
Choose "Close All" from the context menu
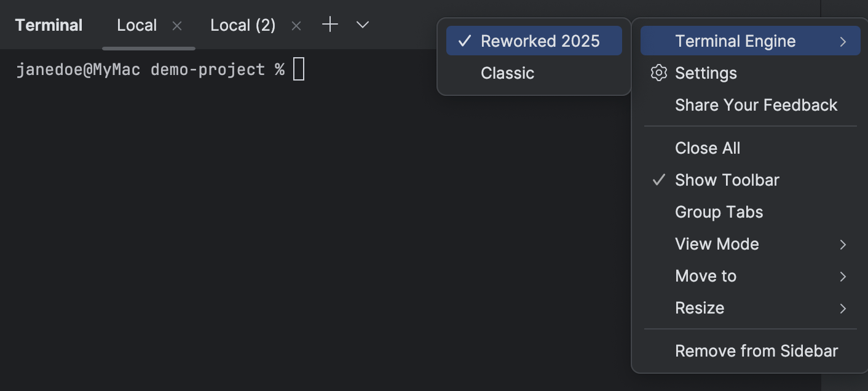pyautogui.click(x=707, y=148)
